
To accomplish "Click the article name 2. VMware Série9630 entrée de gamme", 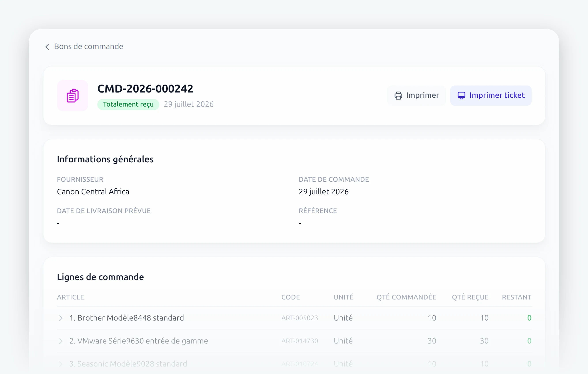I will (139, 341).
